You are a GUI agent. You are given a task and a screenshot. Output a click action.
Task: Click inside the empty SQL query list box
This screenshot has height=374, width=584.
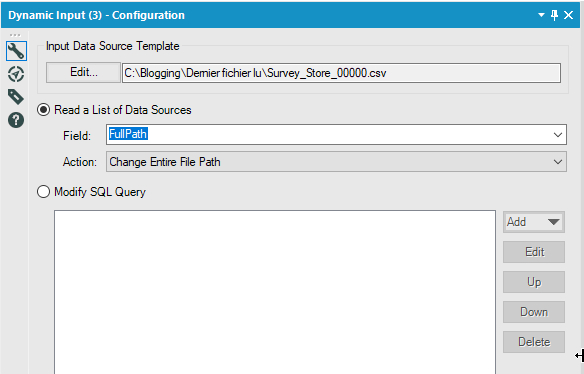coord(275,292)
